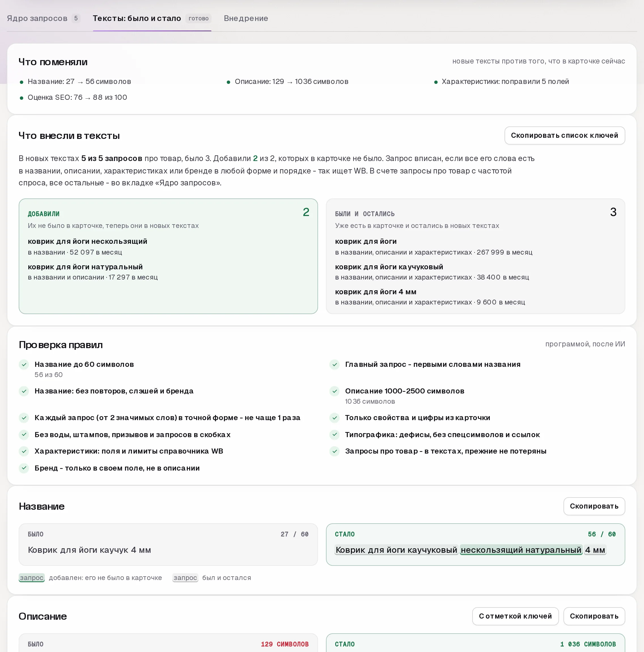Select query коврик для йоги нескользящий
The image size is (644, 652).
coord(87,241)
